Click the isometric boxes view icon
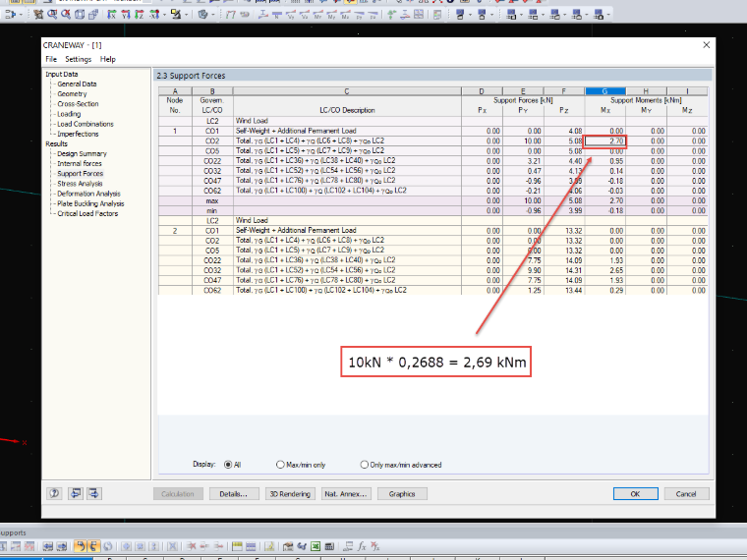Image resolution: width=747 pixels, height=560 pixels. click(x=93, y=15)
